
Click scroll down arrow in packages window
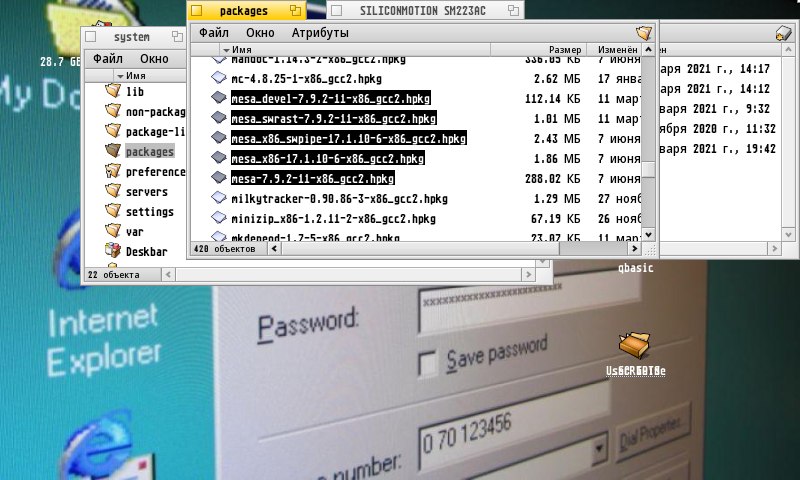648,235
